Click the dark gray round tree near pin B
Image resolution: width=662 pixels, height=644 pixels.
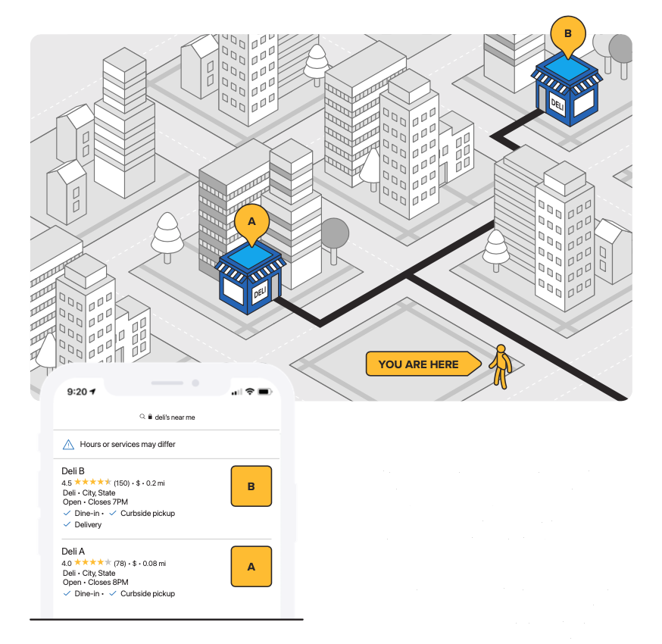click(x=621, y=56)
